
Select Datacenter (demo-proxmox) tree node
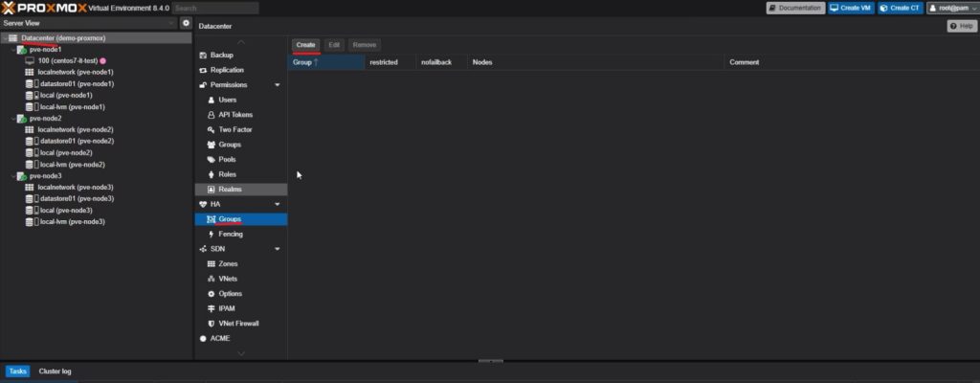[x=63, y=38]
